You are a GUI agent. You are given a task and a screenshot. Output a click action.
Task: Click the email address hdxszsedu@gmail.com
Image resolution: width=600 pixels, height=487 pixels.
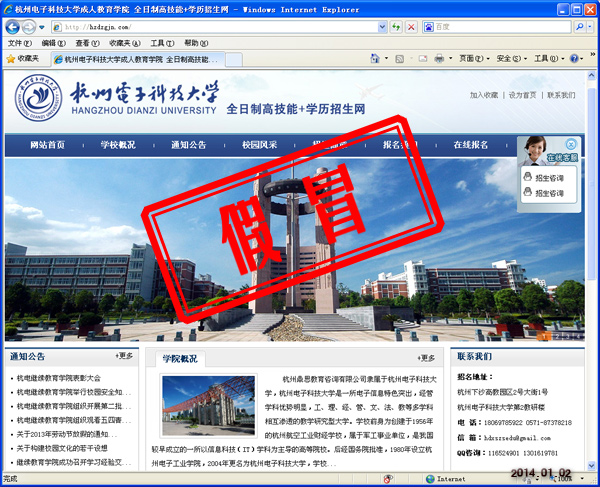pyautogui.click(x=517, y=438)
